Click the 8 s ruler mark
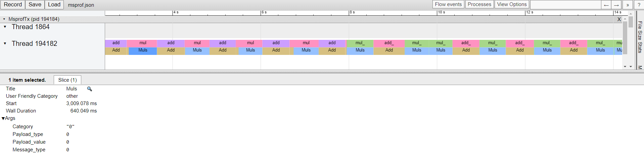The height and width of the screenshot is (156, 644). (x=352, y=12)
